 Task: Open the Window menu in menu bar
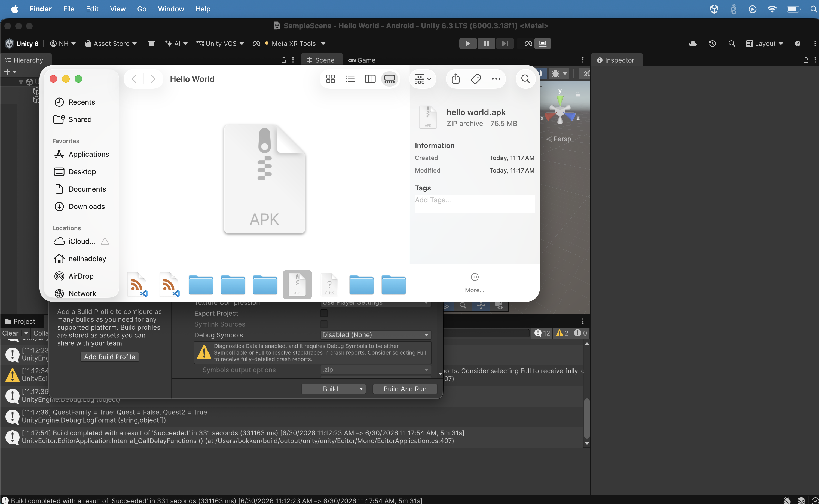coord(171,9)
